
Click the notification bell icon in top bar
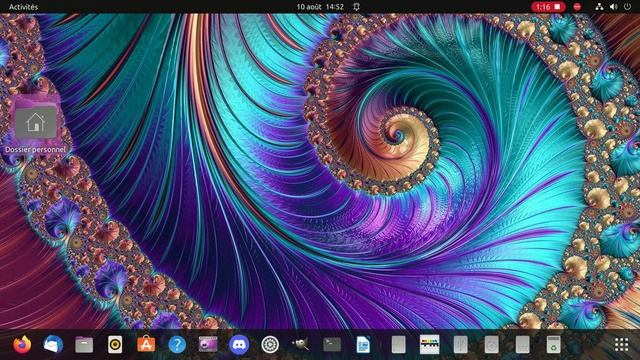[356, 7]
